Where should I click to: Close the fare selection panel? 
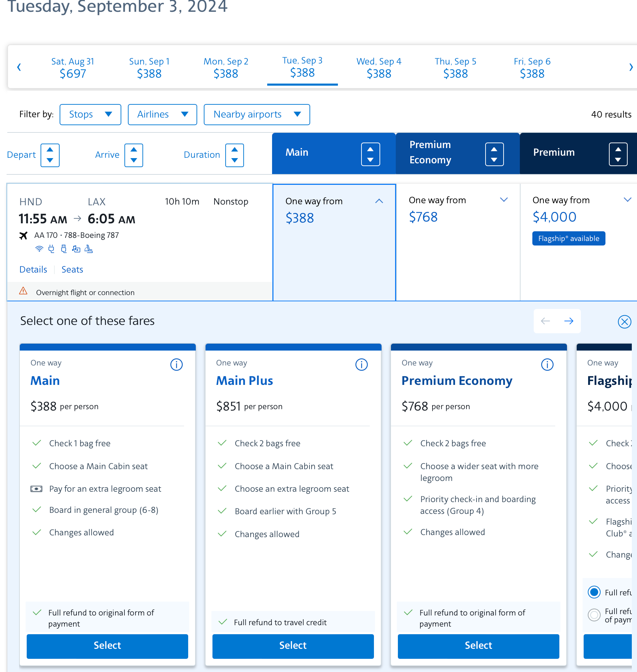(624, 321)
